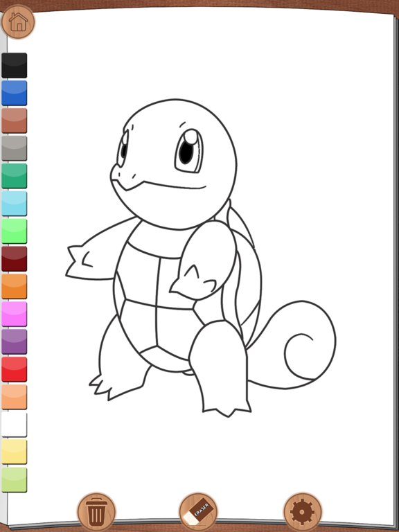The height and width of the screenshot is (532, 399).
Task: Select the peach color swatch
Action: [15, 397]
